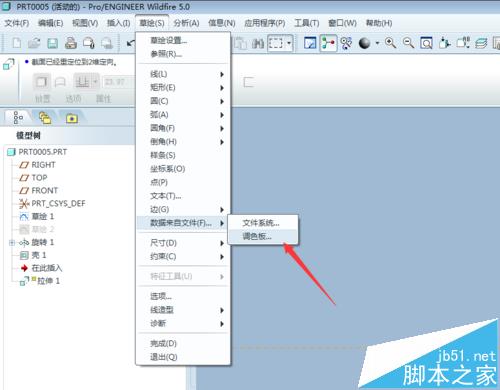Choose 退出(Q) menu entry

click(x=183, y=357)
